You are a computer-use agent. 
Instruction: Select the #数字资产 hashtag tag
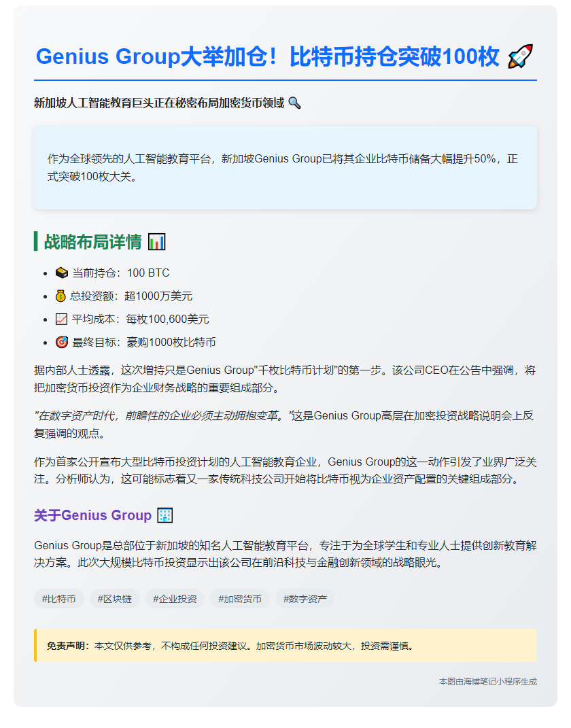[305, 599]
